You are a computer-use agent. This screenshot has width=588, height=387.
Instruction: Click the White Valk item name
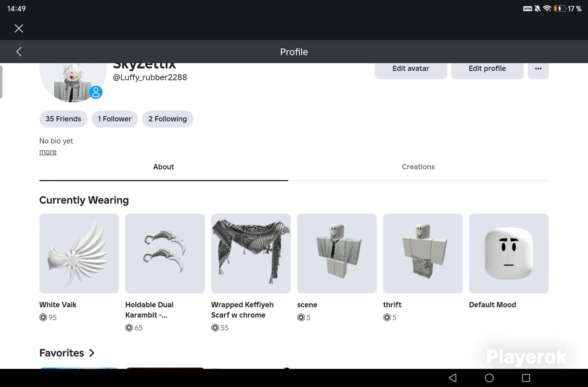pyautogui.click(x=58, y=305)
